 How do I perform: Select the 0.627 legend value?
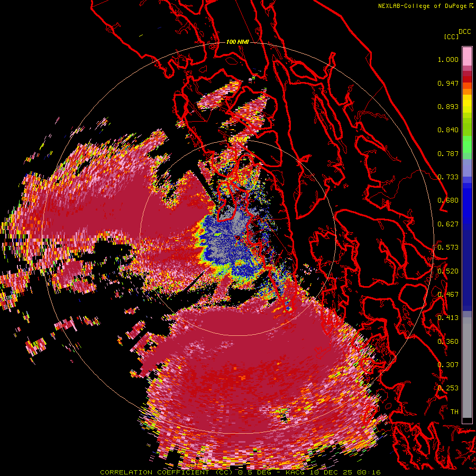click(x=448, y=224)
